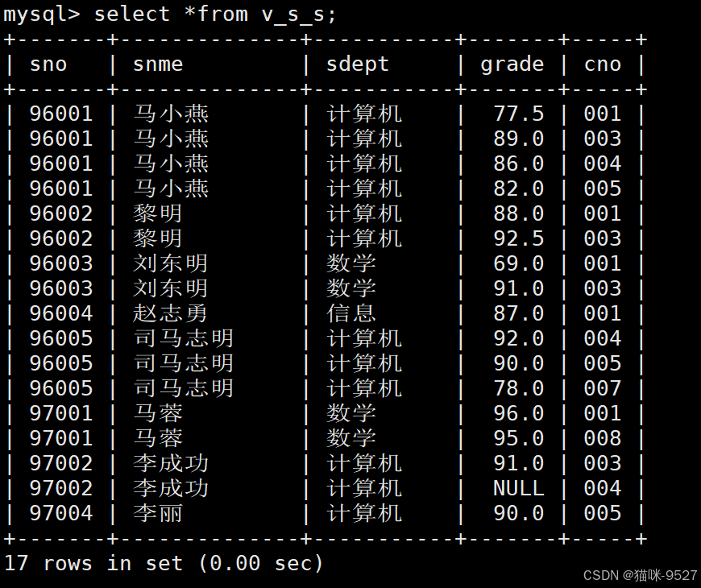
Task: Click 司马志明 in the row with grade 92.0
Action: click(183, 339)
